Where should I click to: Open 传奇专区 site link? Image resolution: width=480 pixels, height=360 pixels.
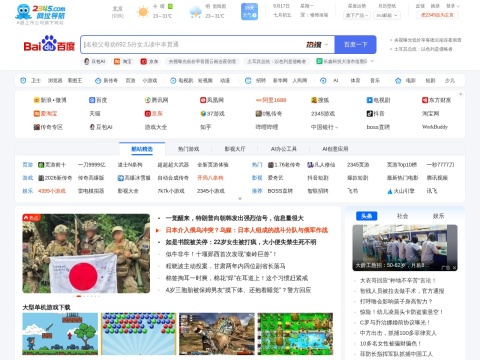48,127
